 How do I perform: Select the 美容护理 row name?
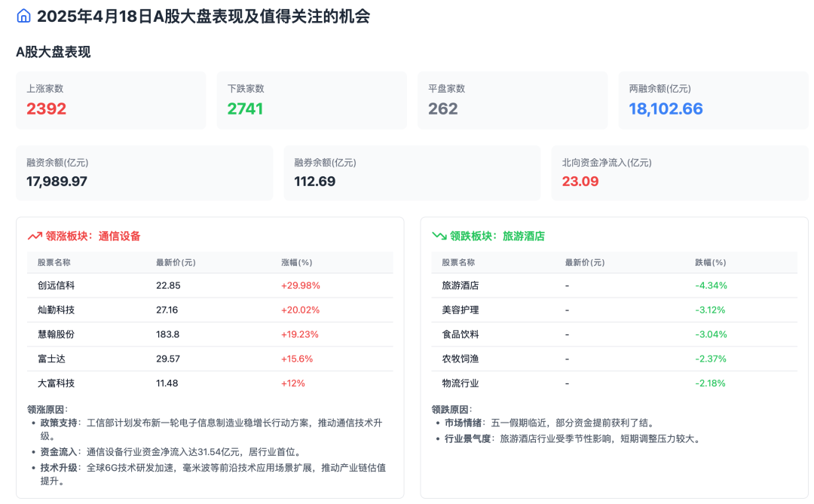click(x=461, y=310)
